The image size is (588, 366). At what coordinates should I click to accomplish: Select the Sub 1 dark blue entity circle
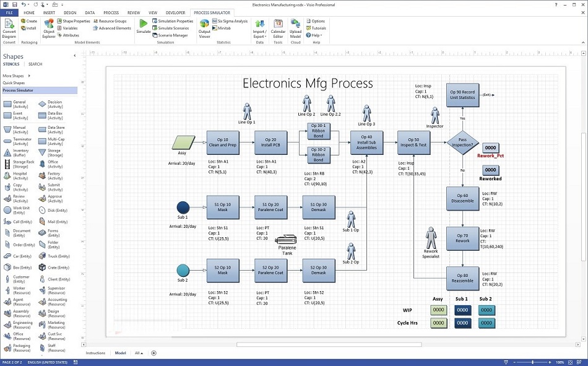[x=183, y=207]
